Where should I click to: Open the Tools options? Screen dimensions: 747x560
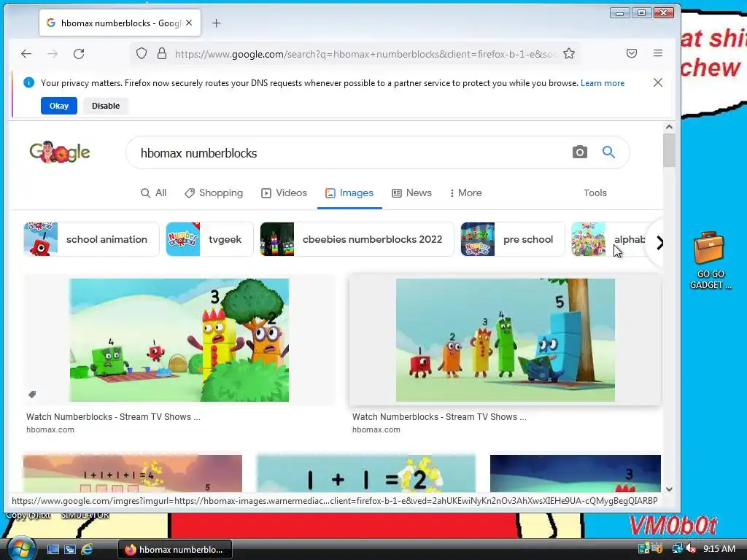[x=595, y=192]
